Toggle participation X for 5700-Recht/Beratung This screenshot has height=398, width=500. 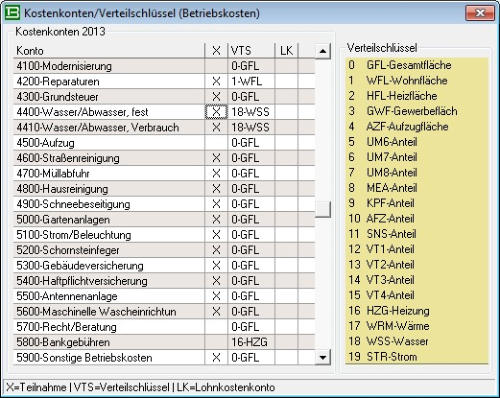(x=216, y=327)
